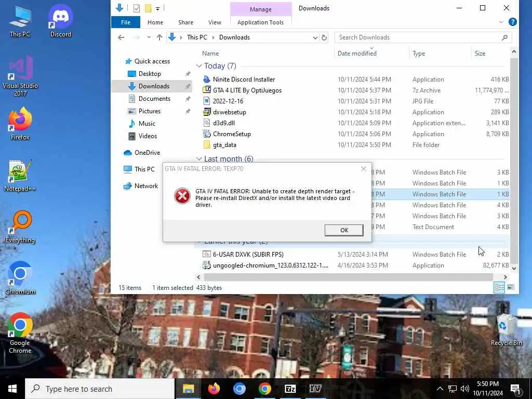532x399 pixels.
Task: Switch to the View ribbon tab
Action: tap(215, 22)
